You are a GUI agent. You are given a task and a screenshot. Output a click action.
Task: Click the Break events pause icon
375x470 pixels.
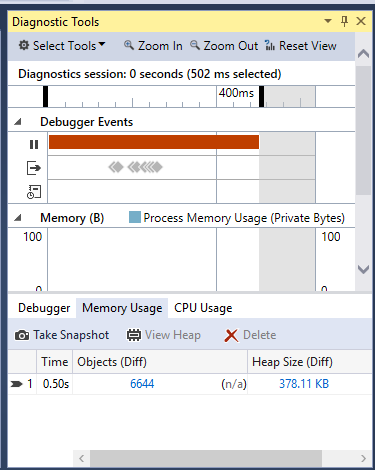[34, 144]
